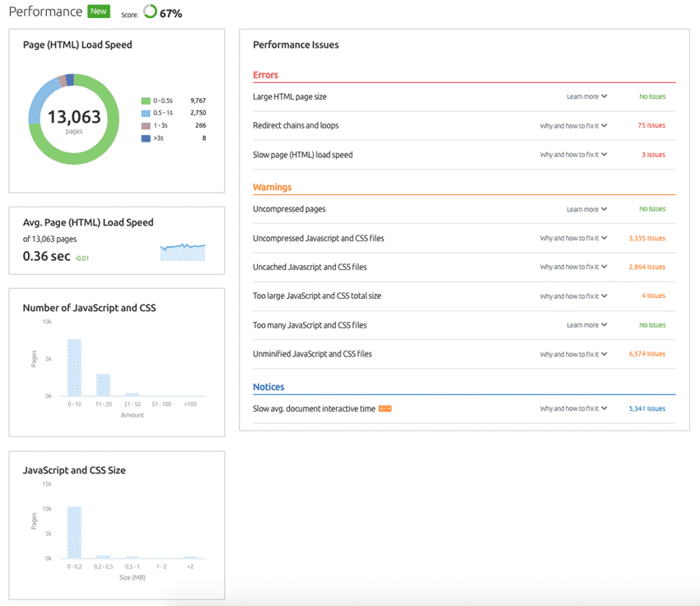Click the pink 1 - 3s legend swatch
Screen dimensions: 700x606
click(146, 125)
